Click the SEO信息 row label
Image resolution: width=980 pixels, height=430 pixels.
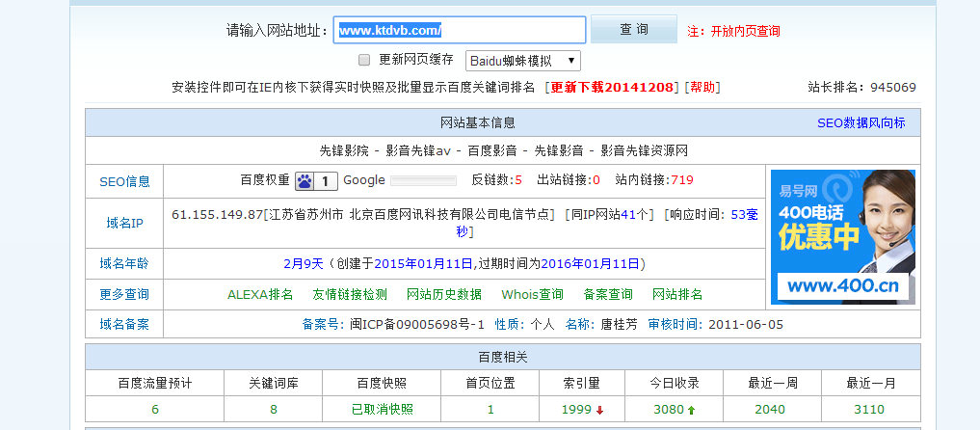[x=124, y=181]
